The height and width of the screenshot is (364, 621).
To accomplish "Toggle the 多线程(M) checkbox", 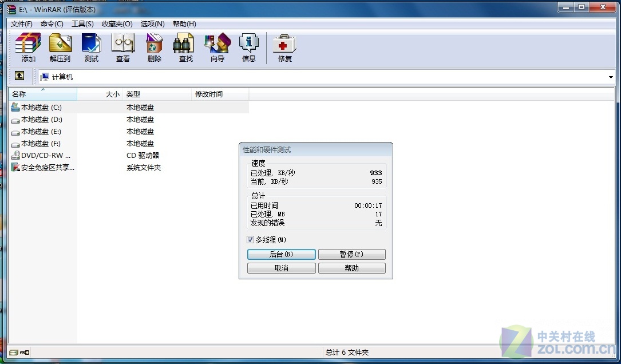I will click(250, 240).
